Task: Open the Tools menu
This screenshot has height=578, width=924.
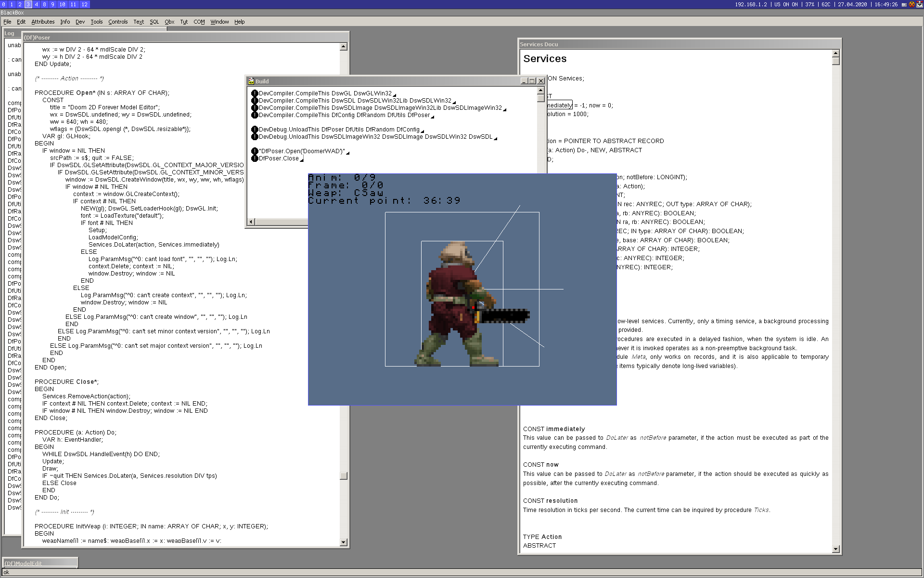Action: coord(97,22)
